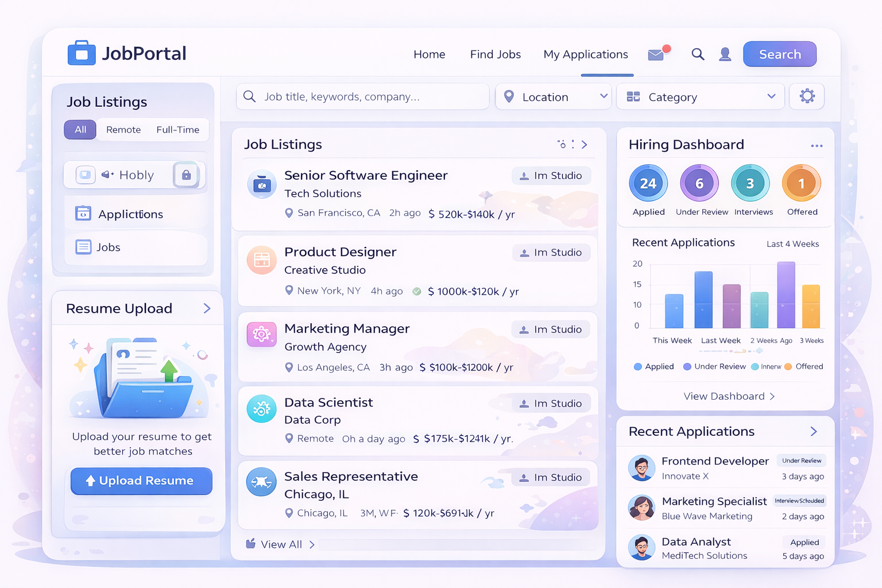Switch filter to Remote
Image resolution: width=882 pixels, height=588 pixels.
pos(123,130)
